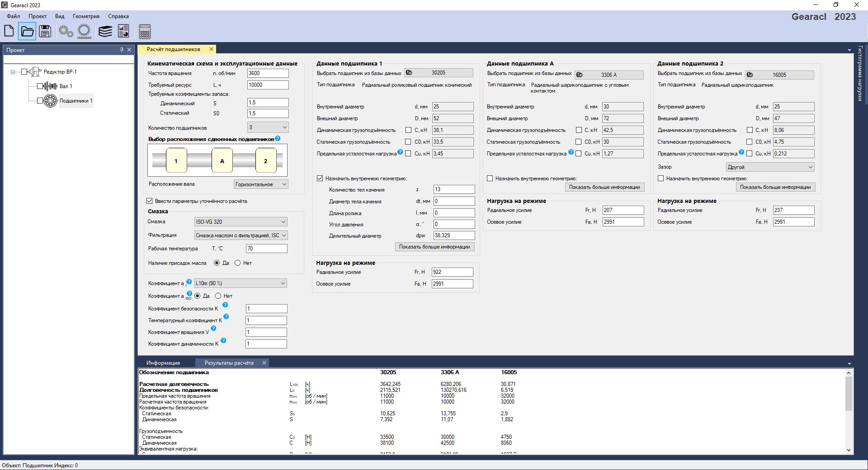Select Нет for oil additives presence

(238, 263)
